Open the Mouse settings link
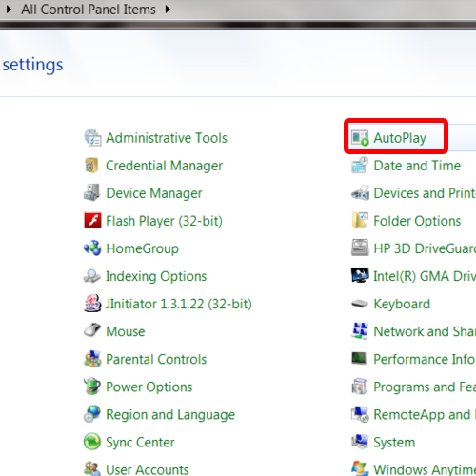 tap(126, 331)
